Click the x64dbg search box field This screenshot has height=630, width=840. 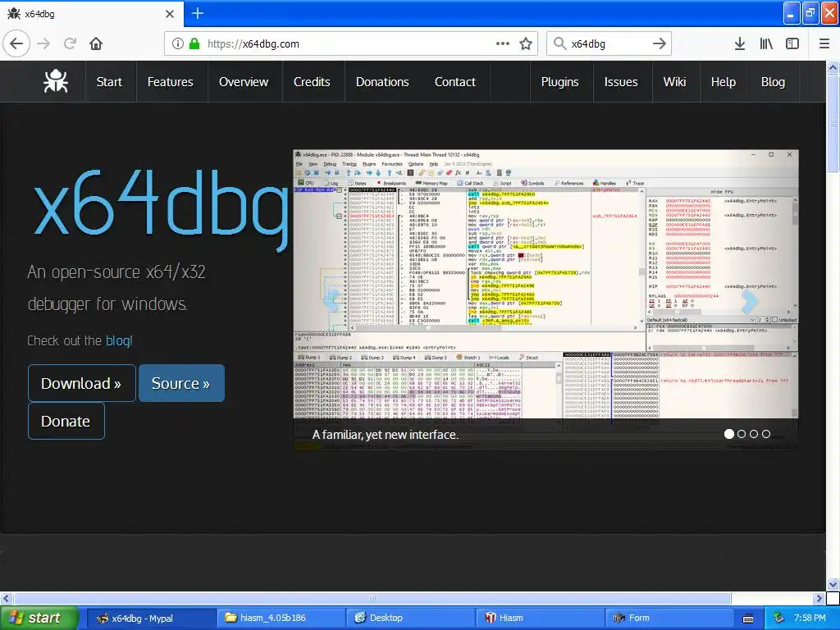point(609,43)
